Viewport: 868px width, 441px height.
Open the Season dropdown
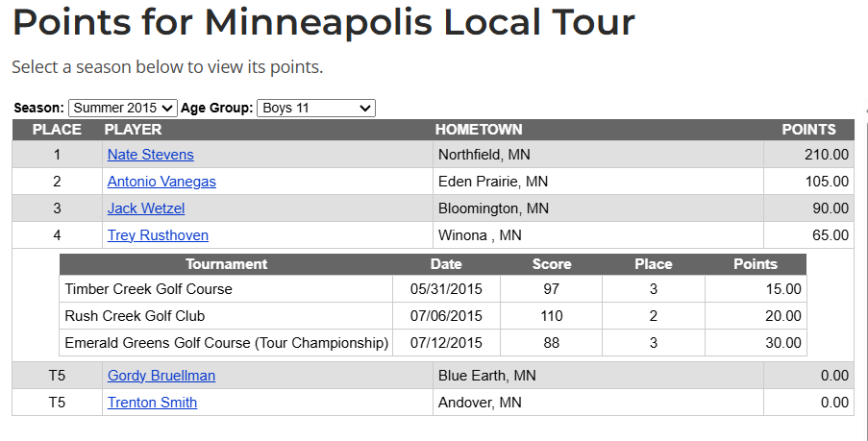coord(123,109)
